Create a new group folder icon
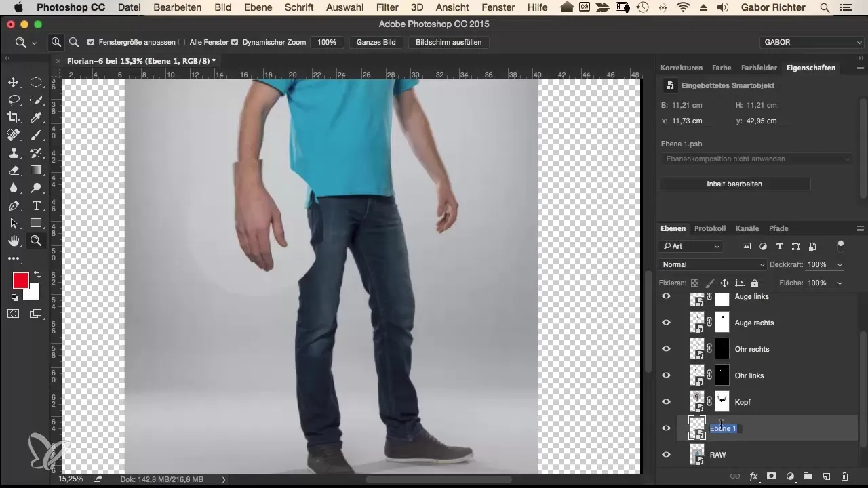 pyautogui.click(x=808, y=476)
